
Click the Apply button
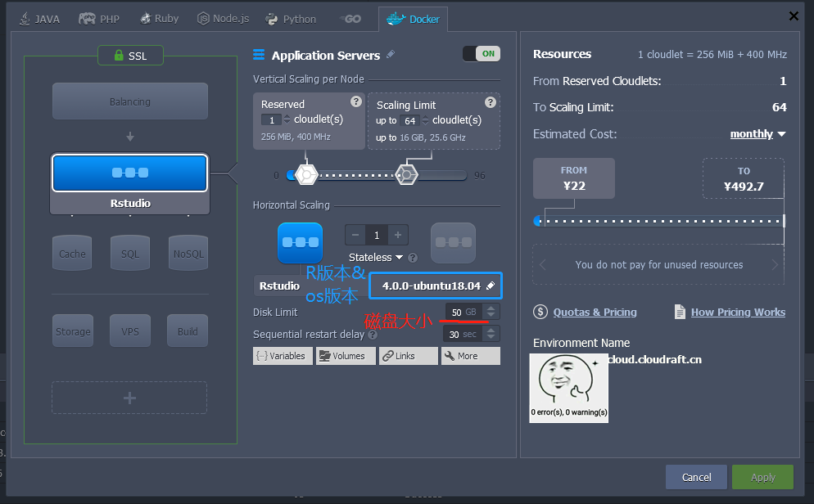762,477
